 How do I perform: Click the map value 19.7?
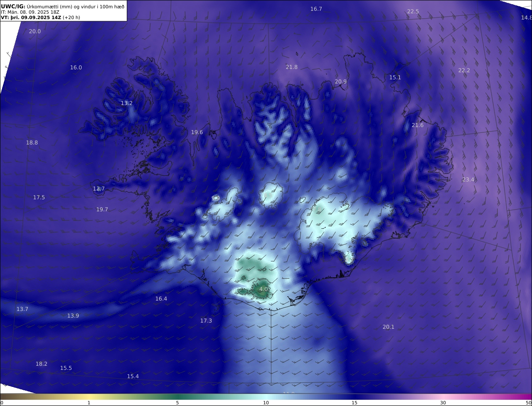102,210
